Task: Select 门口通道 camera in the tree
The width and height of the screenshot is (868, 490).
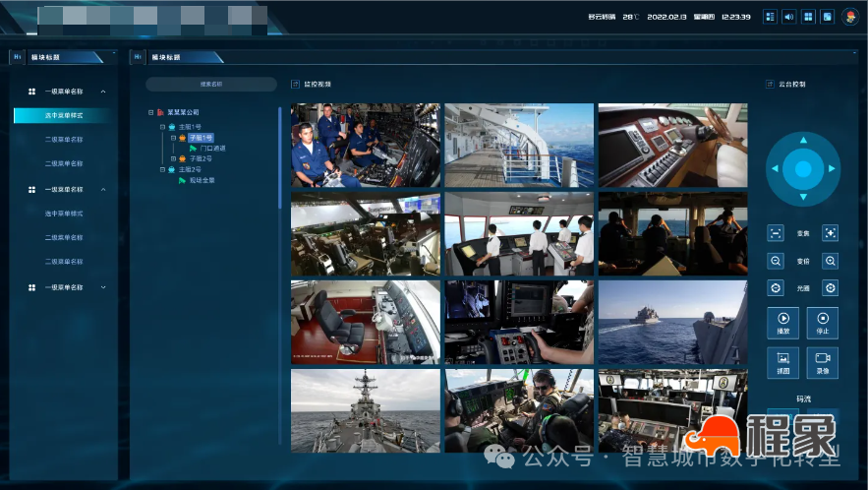Action: [212, 148]
